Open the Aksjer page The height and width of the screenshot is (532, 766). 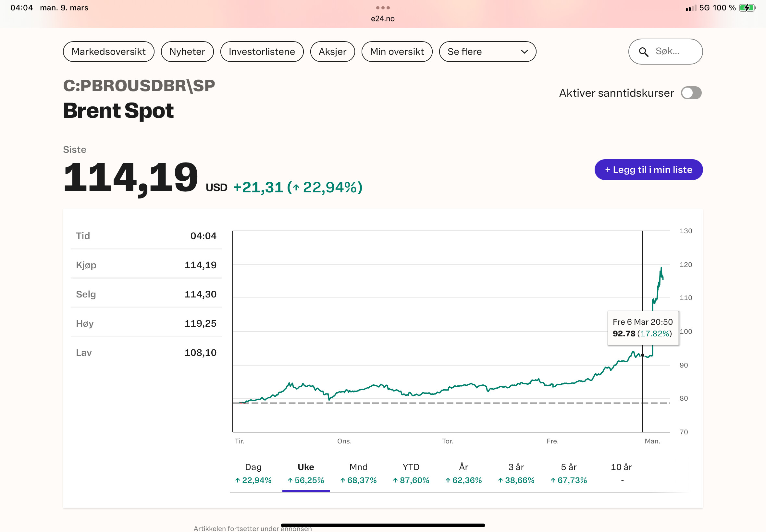pyautogui.click(x=332, y=52)
